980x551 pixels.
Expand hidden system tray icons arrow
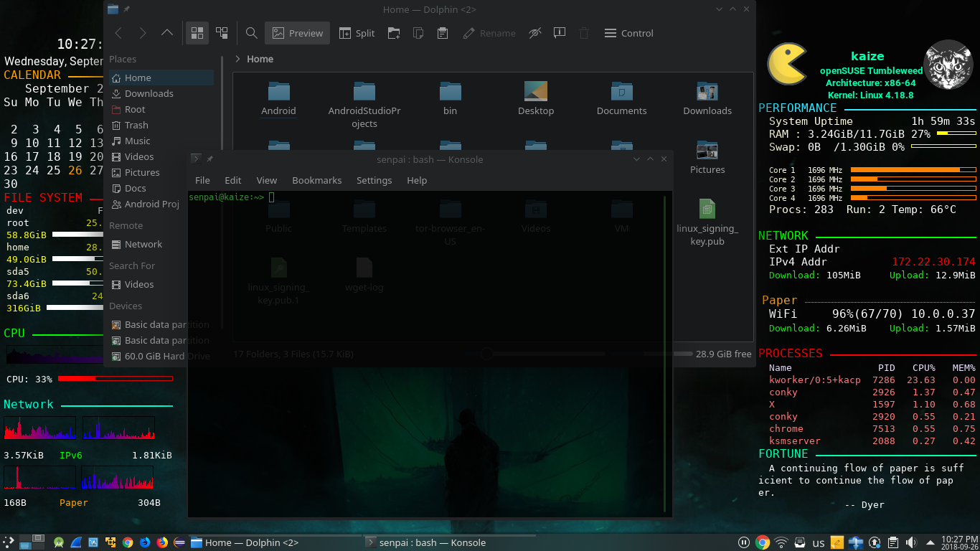pyautogui.click(x=930, y=542)
